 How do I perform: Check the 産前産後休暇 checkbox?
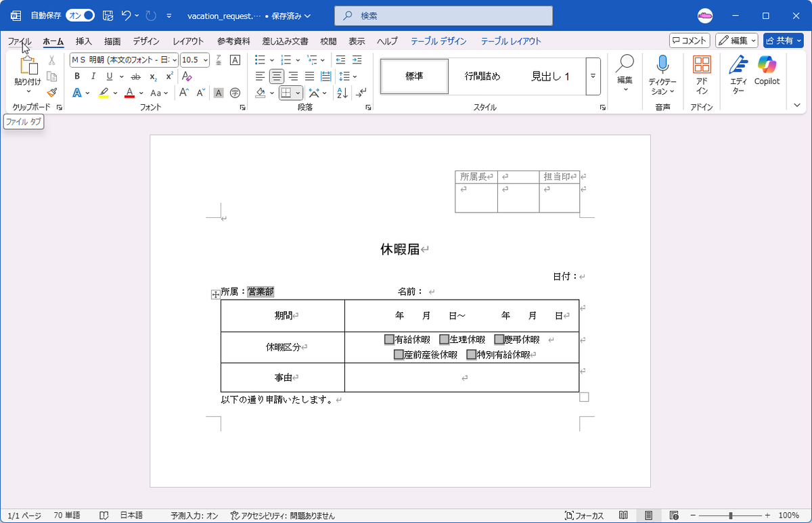(399, 355)
